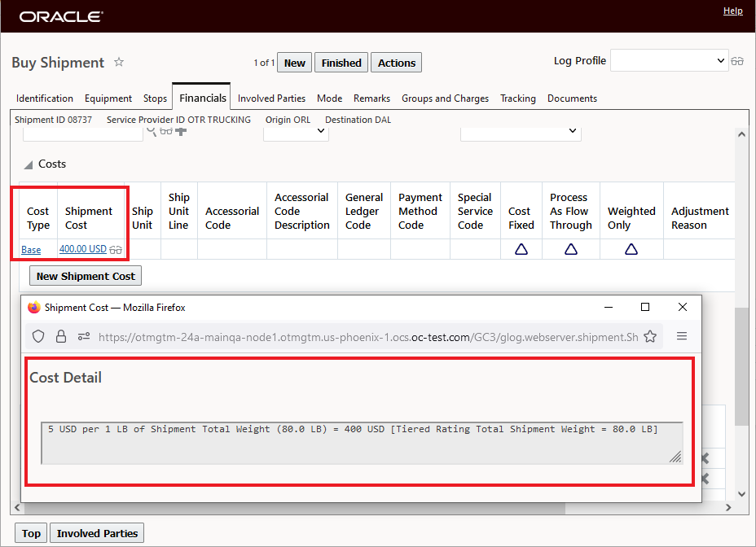Open the Firefox hamburger menu
This screenshot has width=756, height=547.
coord(682,336)
